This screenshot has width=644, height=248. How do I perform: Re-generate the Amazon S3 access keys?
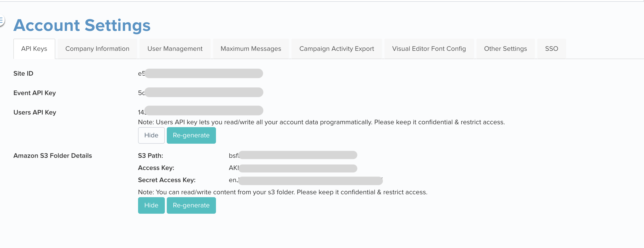191,205
